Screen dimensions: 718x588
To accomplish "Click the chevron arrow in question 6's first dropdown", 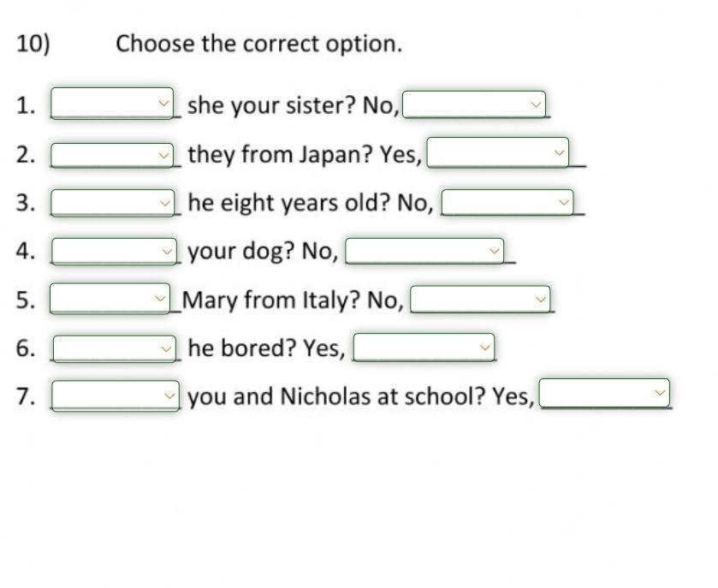I will tap(166, 349).
